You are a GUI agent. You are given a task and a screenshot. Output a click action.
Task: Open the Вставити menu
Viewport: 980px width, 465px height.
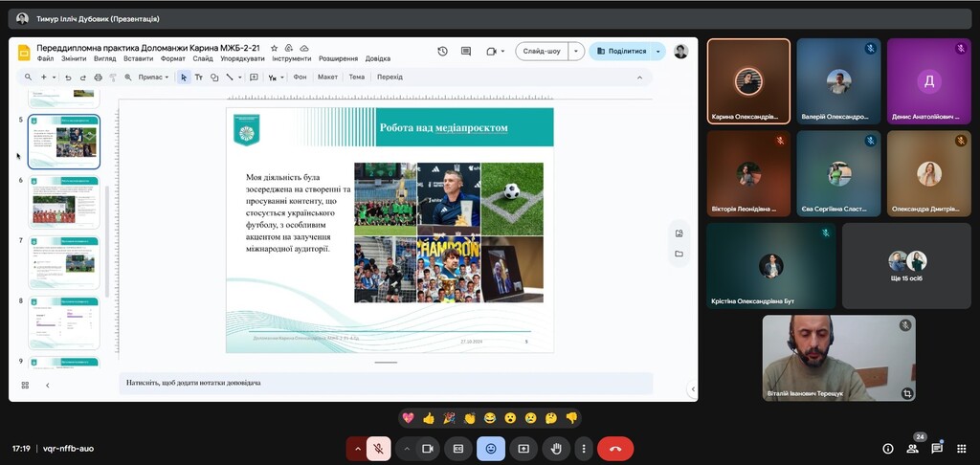(x=138, y=58)
